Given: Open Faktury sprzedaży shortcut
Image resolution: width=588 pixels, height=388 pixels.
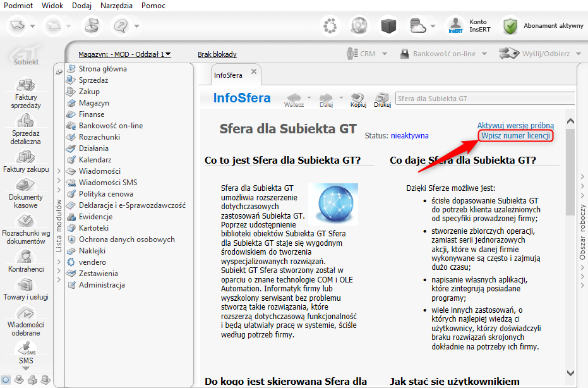Looking at the screenshot, I should (26, 93).
